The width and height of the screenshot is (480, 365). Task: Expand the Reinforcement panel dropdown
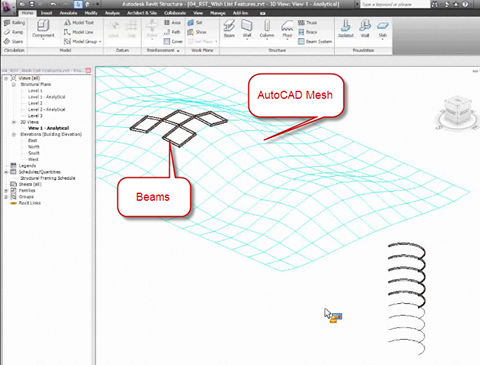point(178,51)
